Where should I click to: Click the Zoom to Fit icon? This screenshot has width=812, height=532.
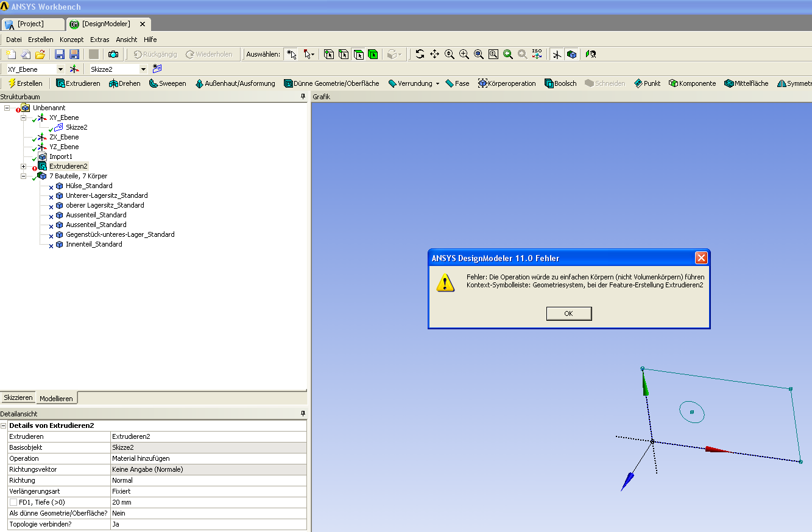click(x=479, y=54)
